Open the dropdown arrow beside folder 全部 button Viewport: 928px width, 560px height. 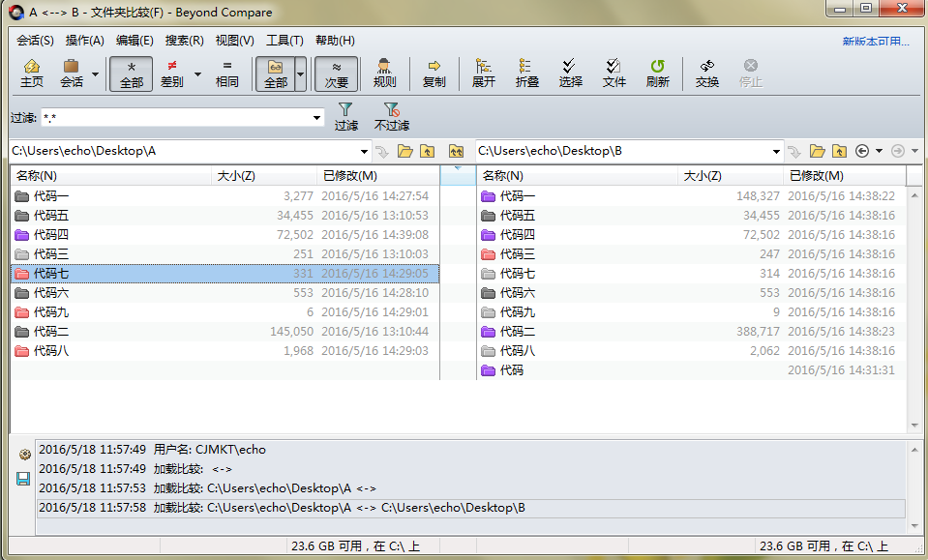pyautogui.click(x=301, y=74)
